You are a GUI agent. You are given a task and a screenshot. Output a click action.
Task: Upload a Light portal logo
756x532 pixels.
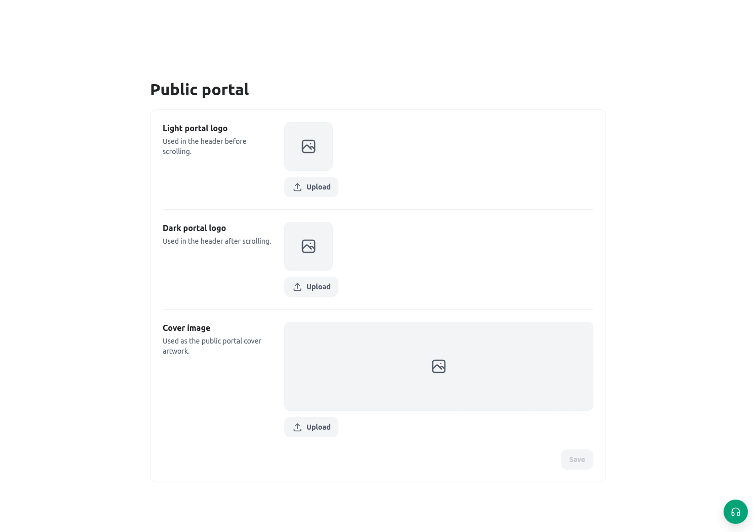(311, 187)
